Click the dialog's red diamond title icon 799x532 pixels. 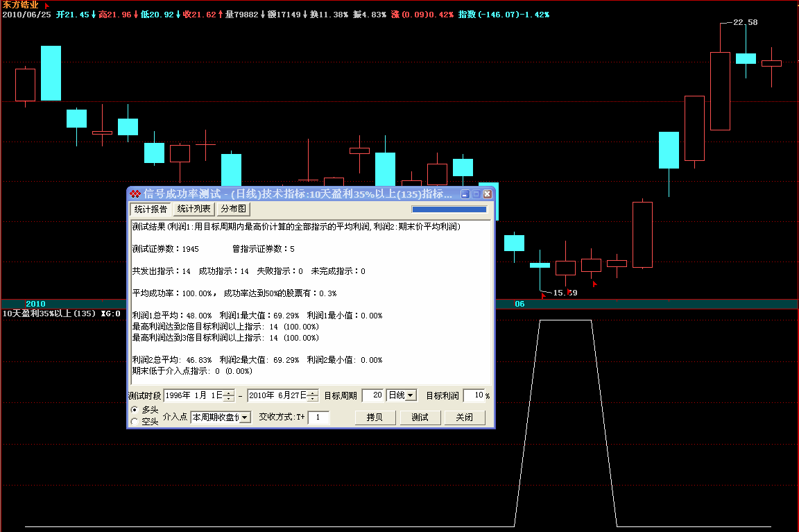coord(135,194)
